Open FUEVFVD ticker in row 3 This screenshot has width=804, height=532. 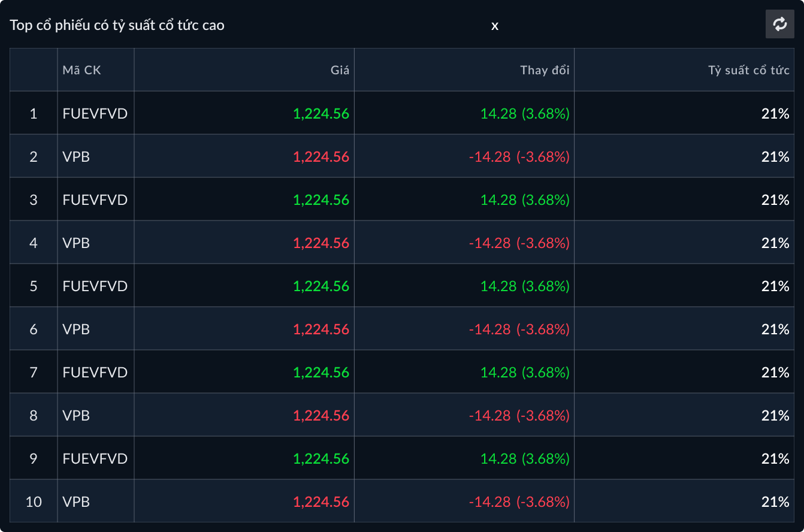coord(95,199)
